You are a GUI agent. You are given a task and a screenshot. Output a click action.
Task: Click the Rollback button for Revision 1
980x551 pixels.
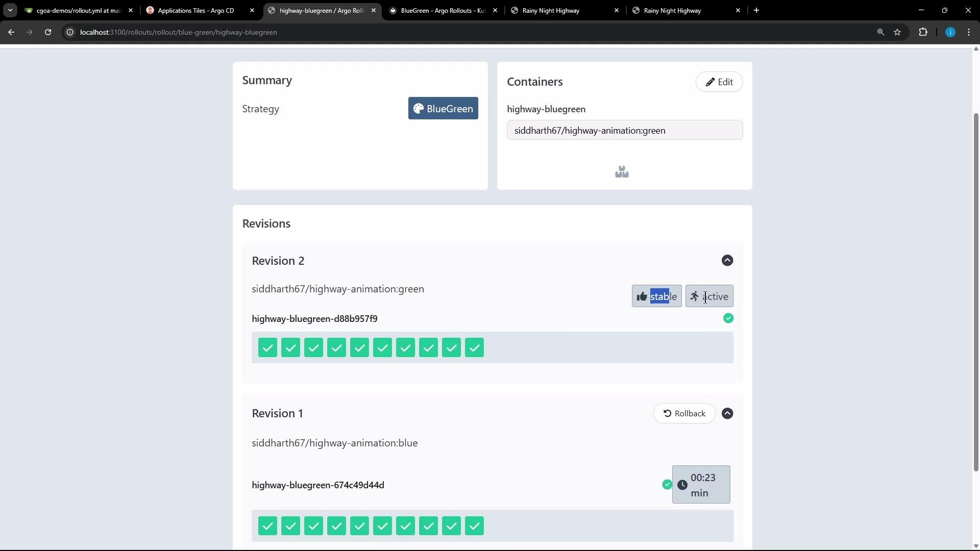[x=684, y=414]
